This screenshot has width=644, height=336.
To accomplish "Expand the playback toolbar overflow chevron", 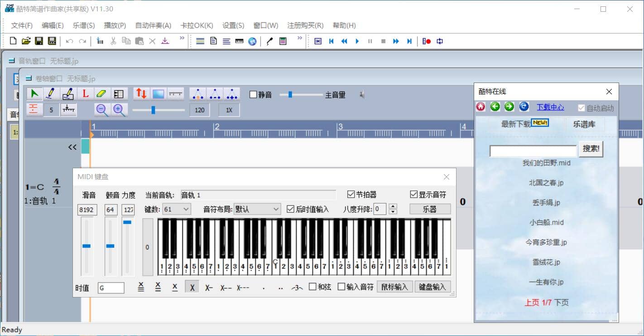I will 299,39.
